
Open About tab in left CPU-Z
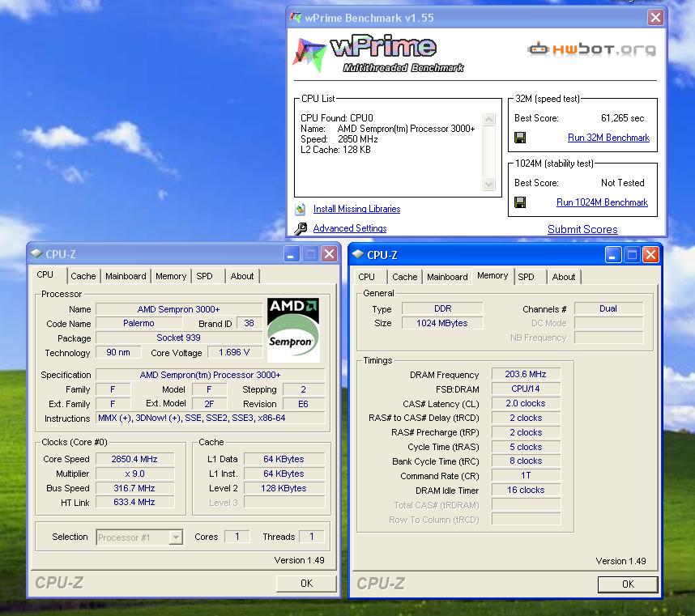click(x=242, y=276)
